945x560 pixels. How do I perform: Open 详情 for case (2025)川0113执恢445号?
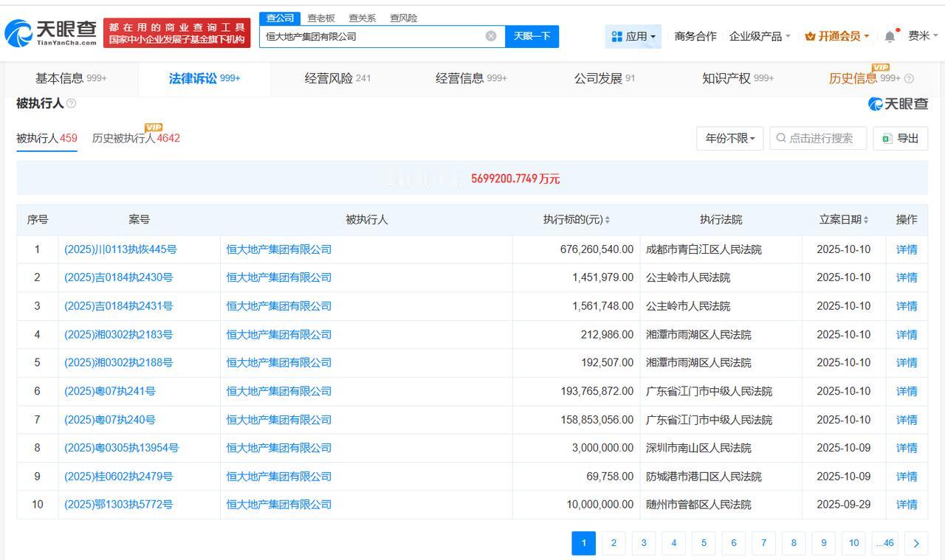click(x=907, y=249)
